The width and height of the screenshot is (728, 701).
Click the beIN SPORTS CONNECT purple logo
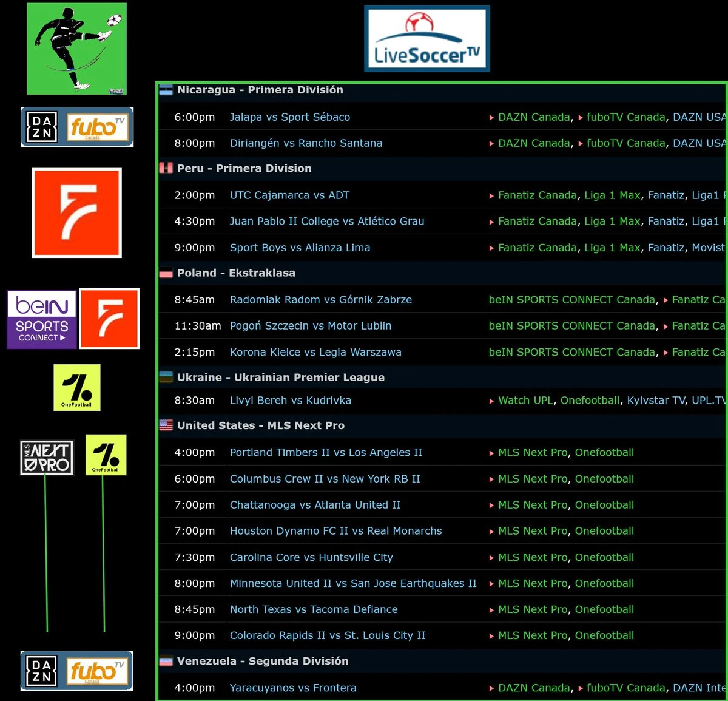tap(42, 319)
